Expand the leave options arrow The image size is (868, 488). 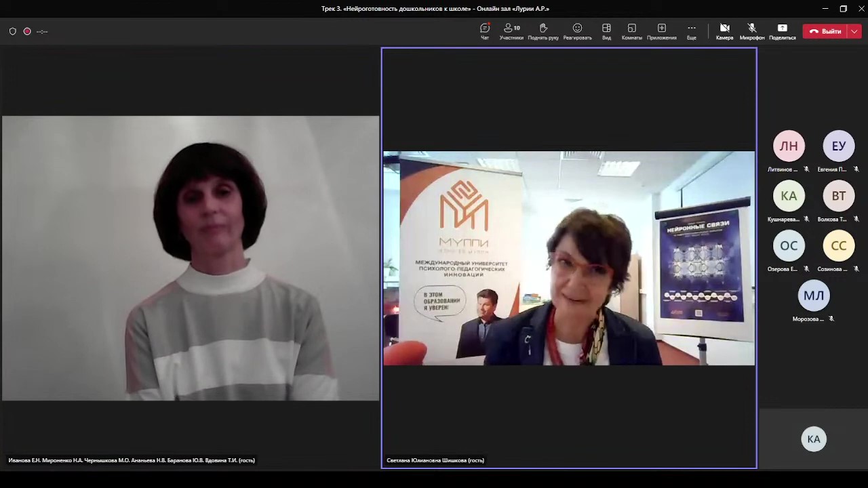pyautogui.click(x=854, y=31)
